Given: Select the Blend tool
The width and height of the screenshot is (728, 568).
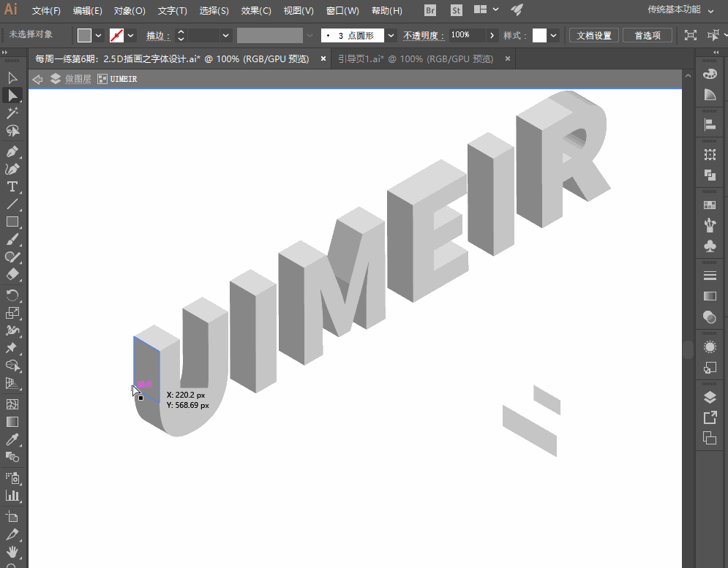Looking at the screenshot, I should [12, 457].
